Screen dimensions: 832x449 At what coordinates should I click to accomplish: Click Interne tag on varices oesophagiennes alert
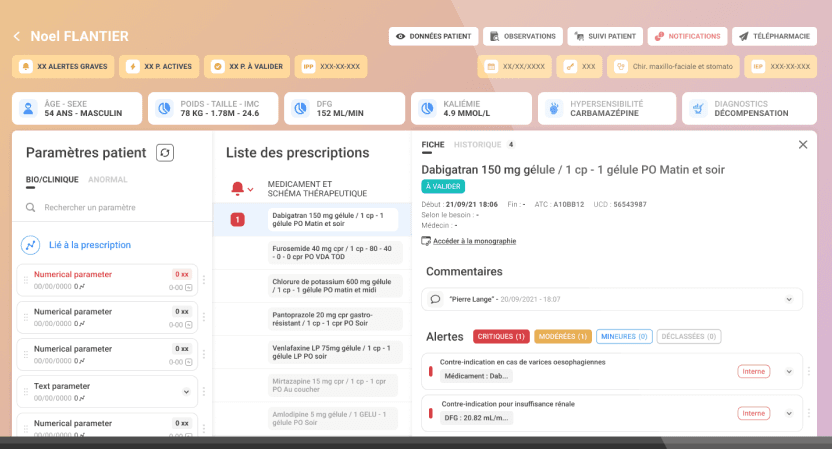[x=753, y=372]
